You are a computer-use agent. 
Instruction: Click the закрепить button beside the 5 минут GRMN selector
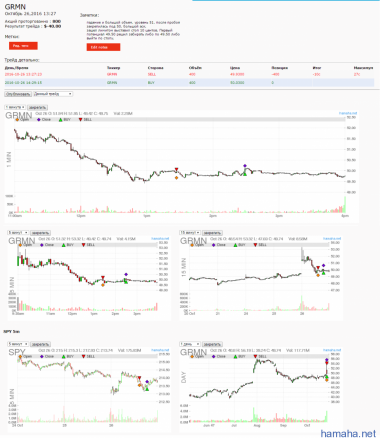pyautogui.click(x=40, y=233)
